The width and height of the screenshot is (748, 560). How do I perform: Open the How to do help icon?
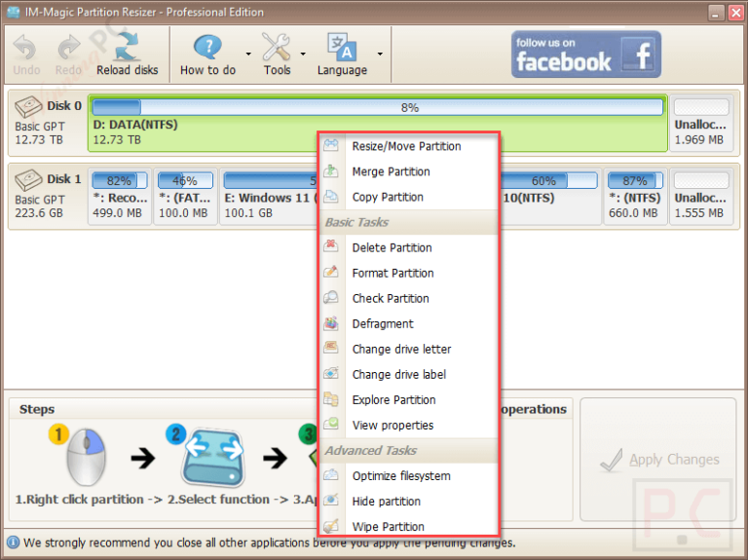207,48
